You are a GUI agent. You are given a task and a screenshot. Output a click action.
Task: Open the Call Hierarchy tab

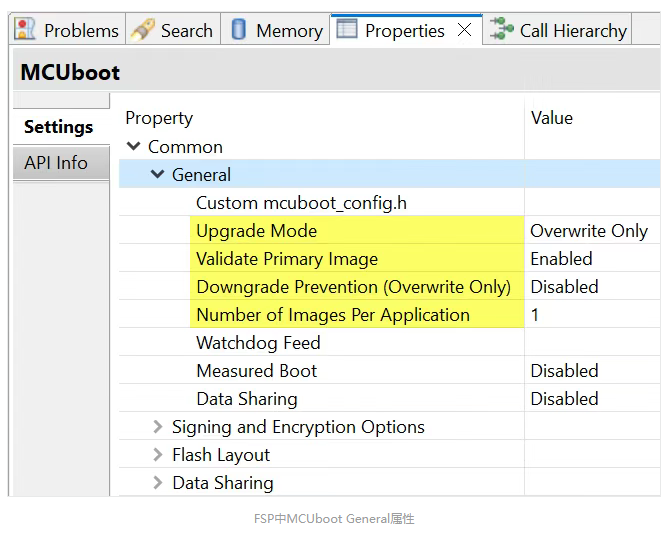coord(558,30)
